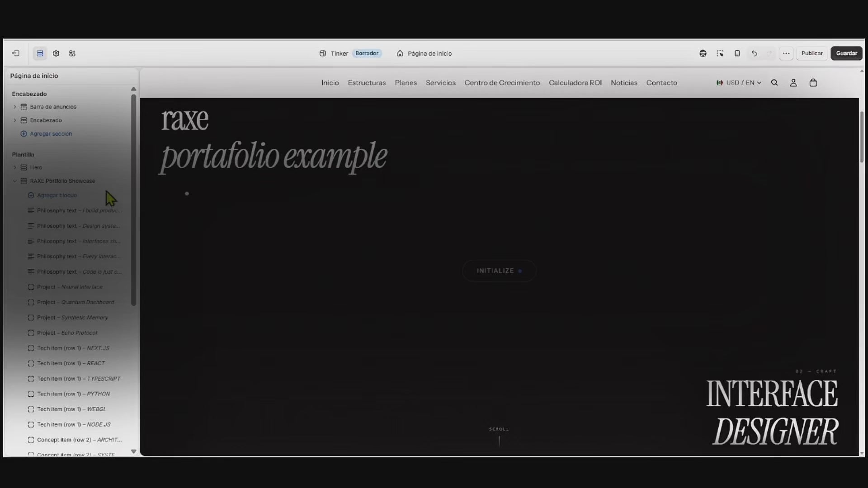The height and width of the screenshot is (488, 868).
Task: Expand the Hero section
Action: point(15,167)
